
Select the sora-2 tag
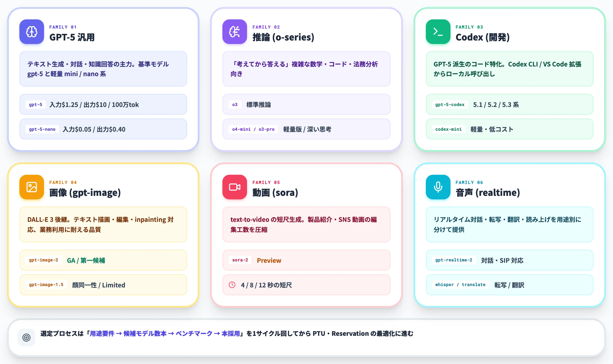pos(240,260)
